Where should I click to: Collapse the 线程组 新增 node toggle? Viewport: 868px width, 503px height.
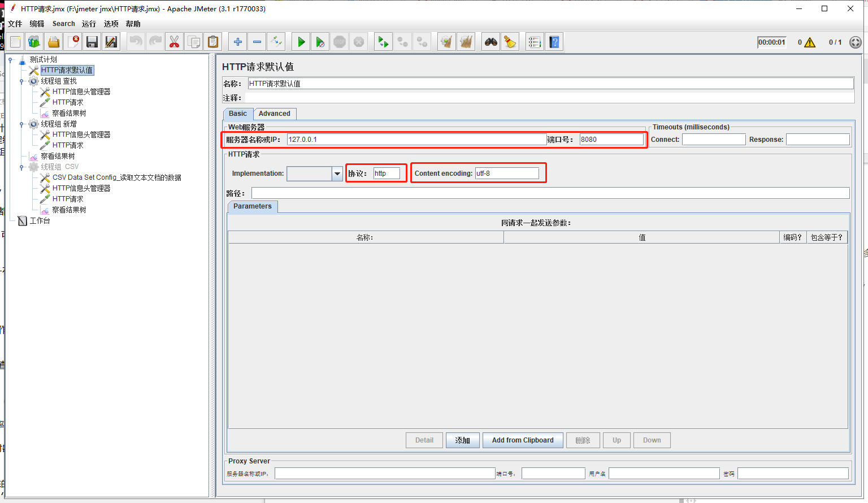(x=21, y=124)
